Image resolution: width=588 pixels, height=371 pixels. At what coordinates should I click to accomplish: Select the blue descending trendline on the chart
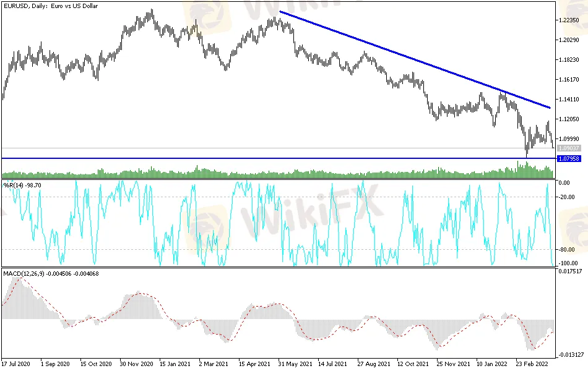tap(415, 60)
